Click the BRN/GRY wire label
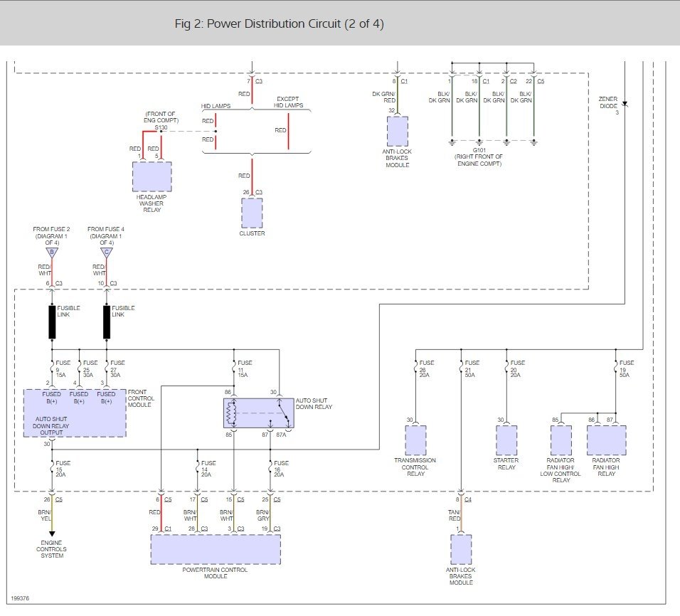The image size is (680, 616). coord(262,516)
